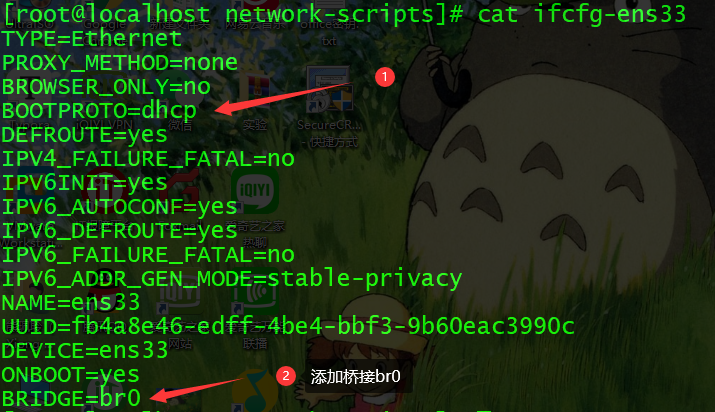Open the iQIYI desktop icon

[254, 192]
